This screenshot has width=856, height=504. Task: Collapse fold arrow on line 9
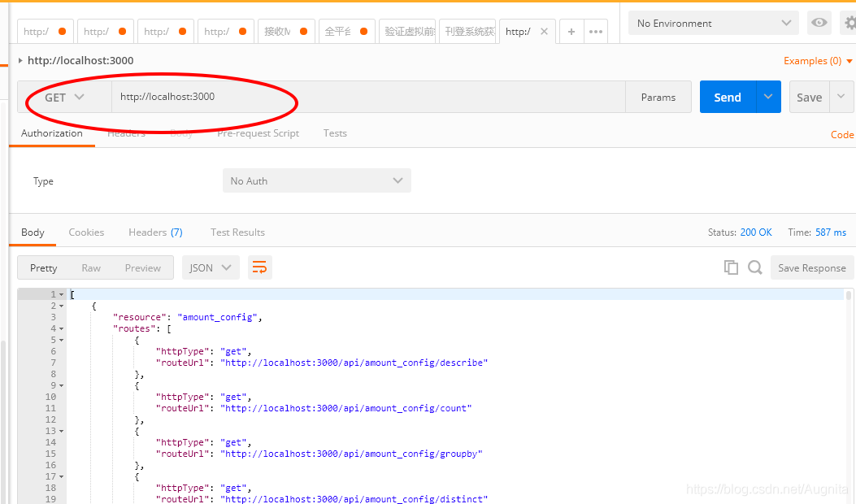coord(61,385)
